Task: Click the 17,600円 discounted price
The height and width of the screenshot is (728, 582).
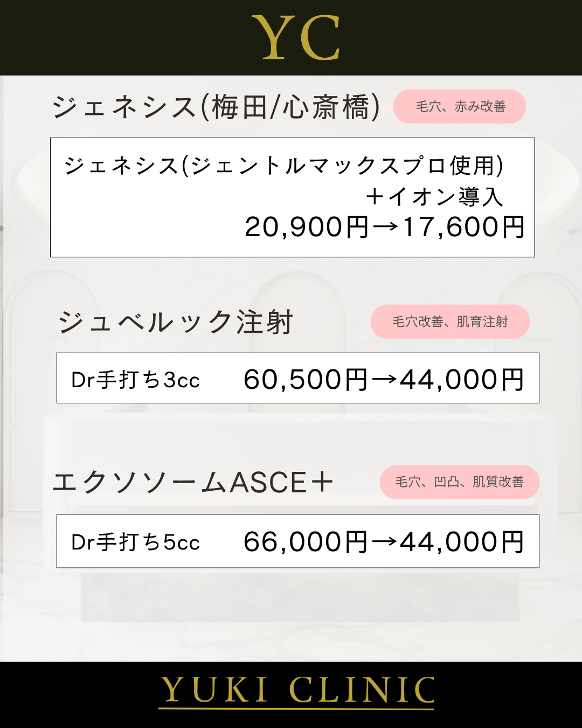Action: [x=464, y=227]
